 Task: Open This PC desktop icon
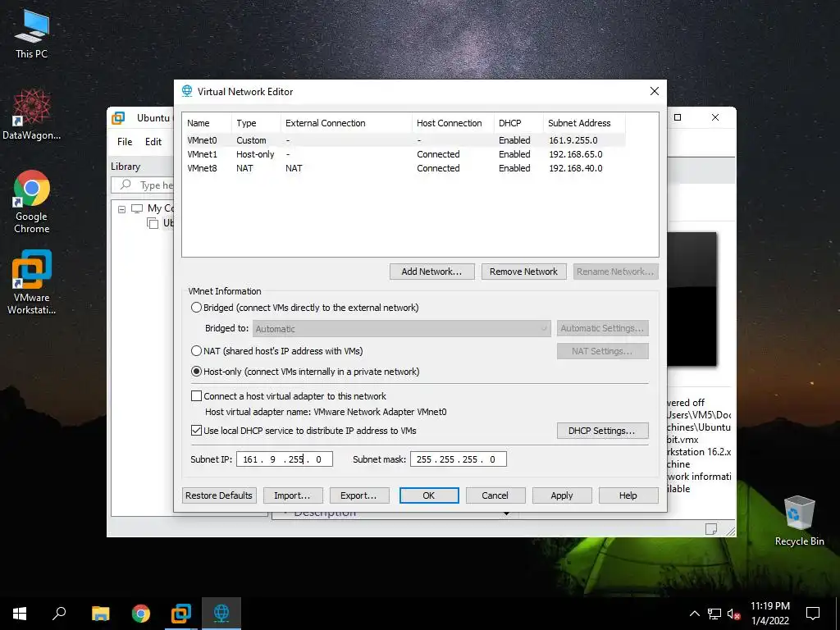pos(32,33)
